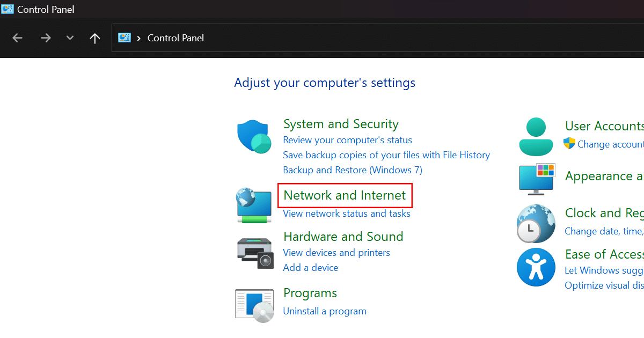The image size is (644, 338).
Task: Click the Clock and Region globe icon
Action: (x=536, y=223)
